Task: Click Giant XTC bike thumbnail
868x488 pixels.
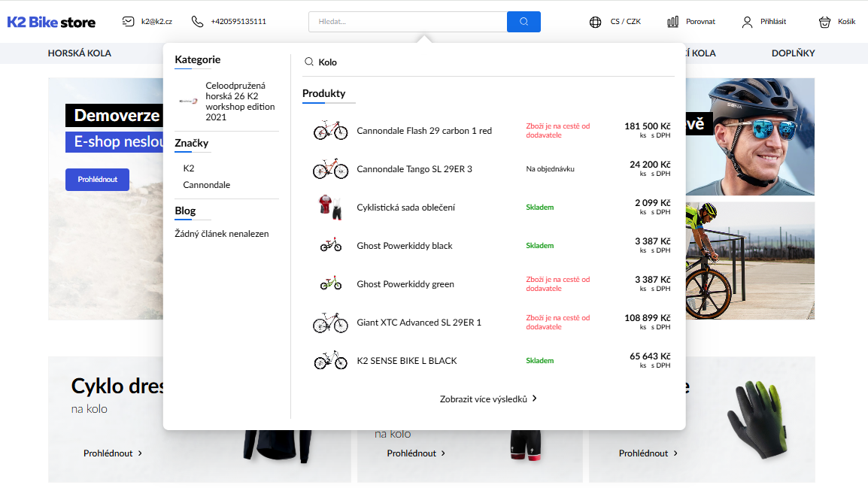Action: [330, 323]
